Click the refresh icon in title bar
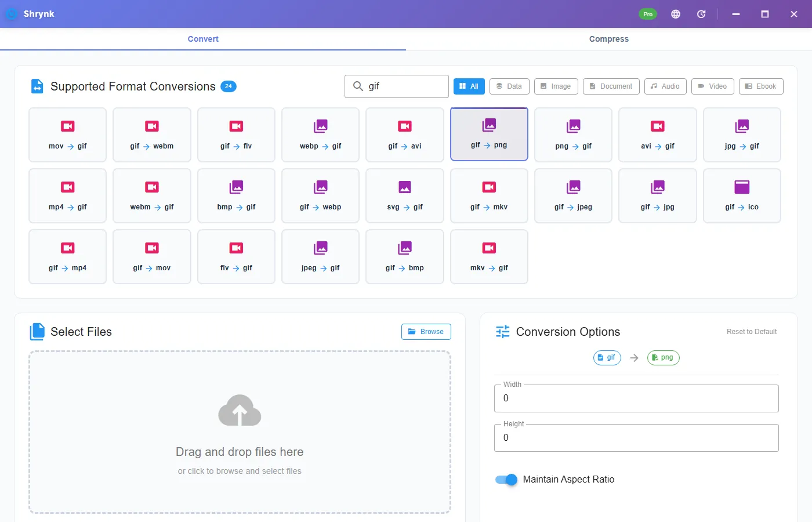812x522 pixels. click(701, 14)
